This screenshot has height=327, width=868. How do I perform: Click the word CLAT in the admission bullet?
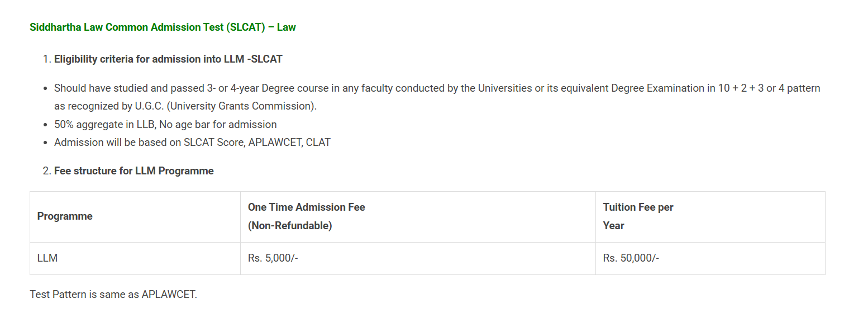[x=318, y=142]
